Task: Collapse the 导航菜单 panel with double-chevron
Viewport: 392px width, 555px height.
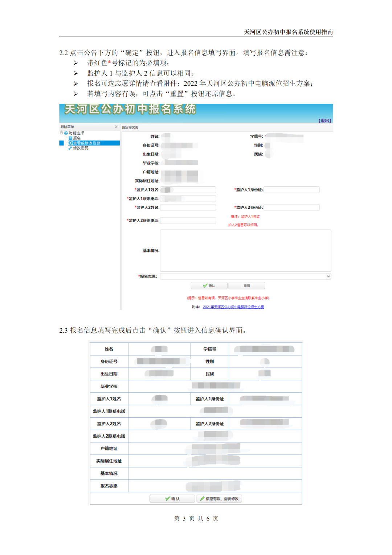Action: tap(116, 127)
